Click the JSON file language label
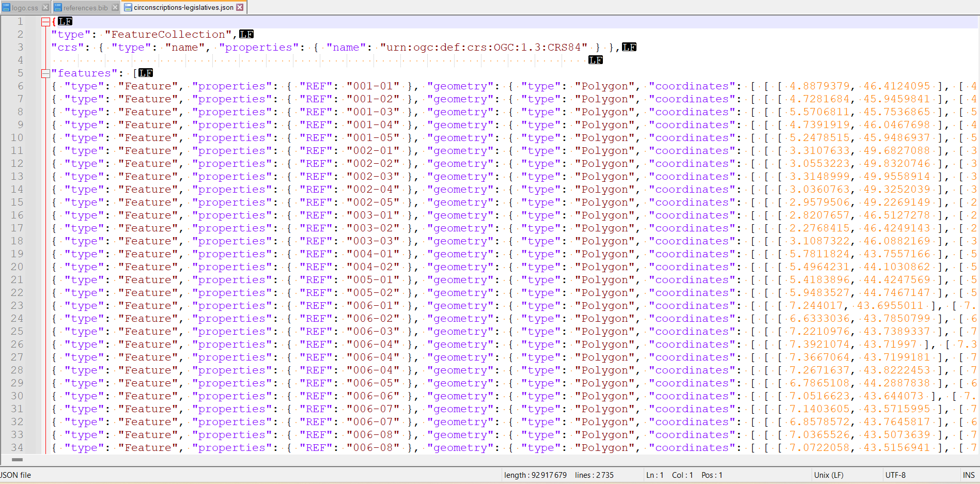980x484 pixels. pyautogui.click(x=16, y=475)
